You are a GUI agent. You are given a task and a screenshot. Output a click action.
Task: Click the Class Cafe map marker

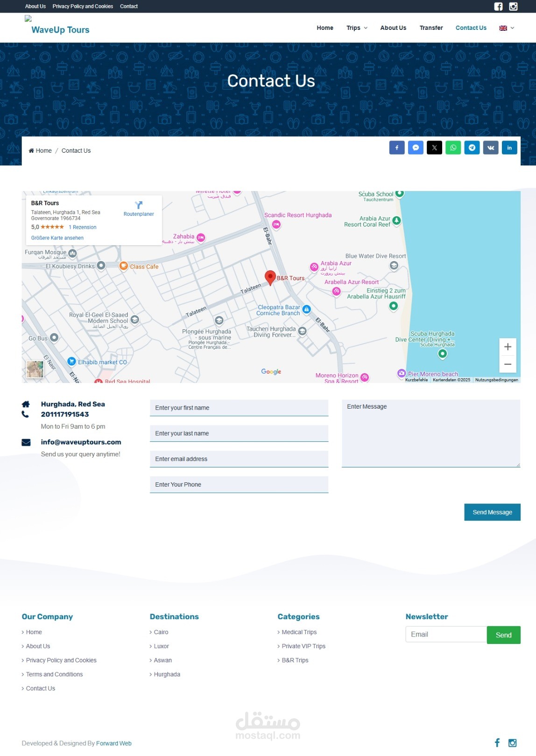coord(123,266)
